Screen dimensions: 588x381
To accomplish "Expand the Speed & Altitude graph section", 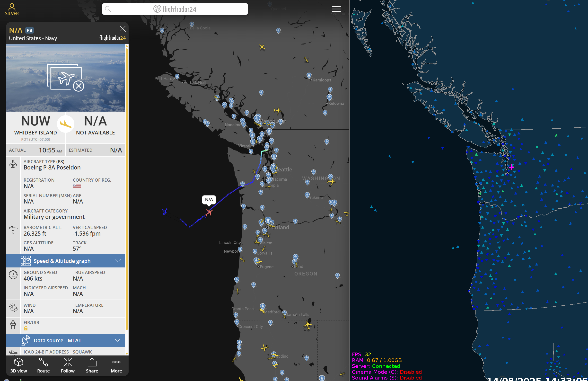I will (62, 261).
